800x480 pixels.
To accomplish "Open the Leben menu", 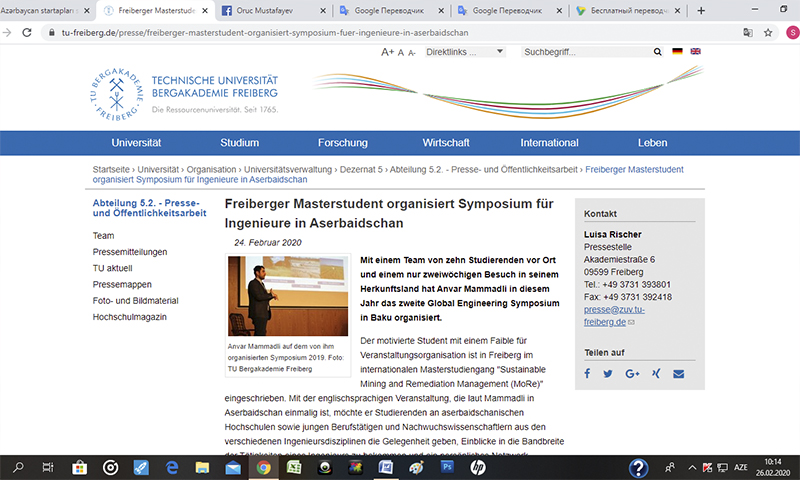I will coord(653,143).
